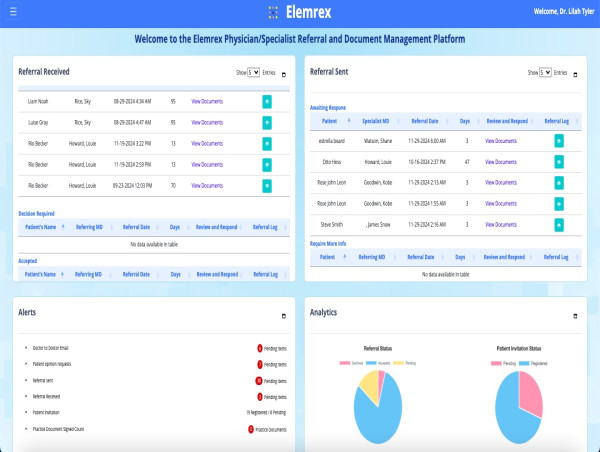Open referral log for Rio Becker 3:22 PM

click(267, 144)
